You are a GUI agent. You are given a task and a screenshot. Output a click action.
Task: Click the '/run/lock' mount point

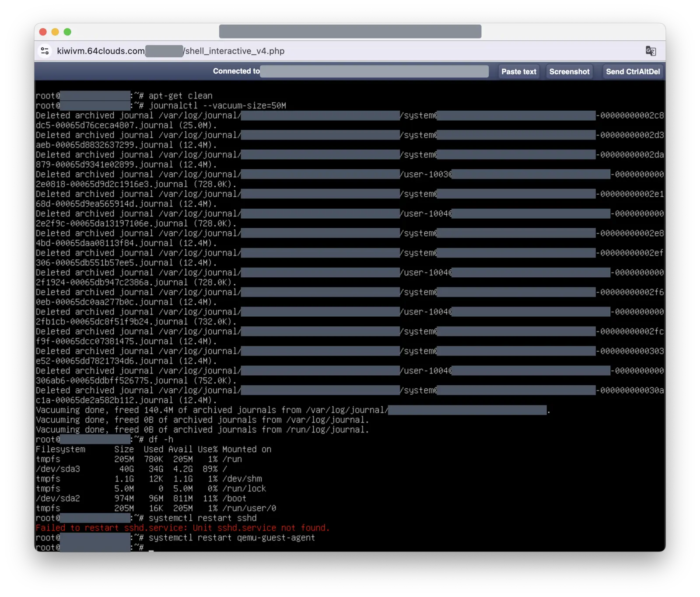pos(244,489)
